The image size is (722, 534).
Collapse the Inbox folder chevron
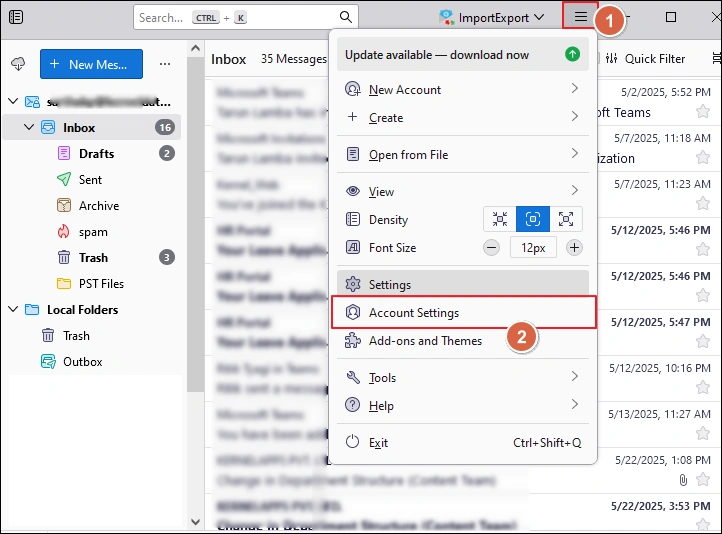(29, 127)
